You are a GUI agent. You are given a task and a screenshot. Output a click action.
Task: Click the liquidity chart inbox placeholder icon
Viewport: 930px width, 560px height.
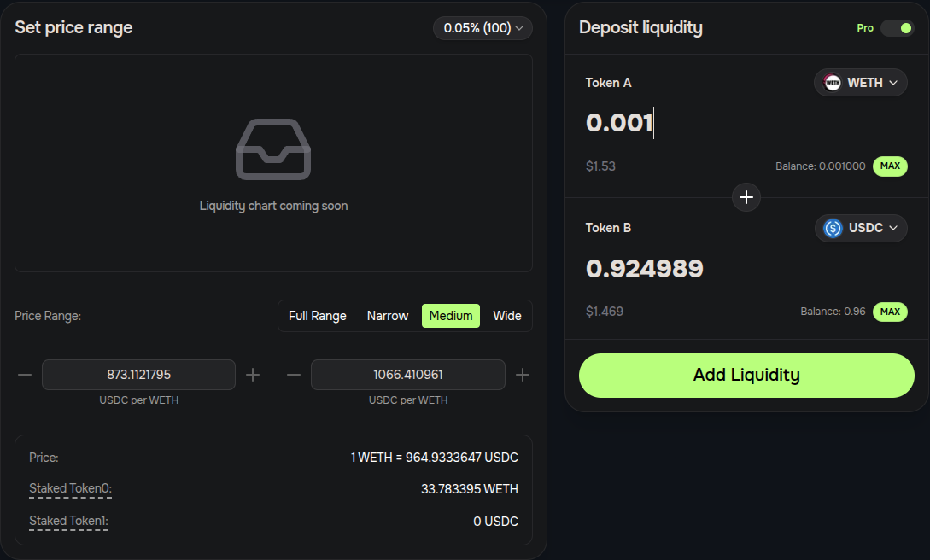[x=273, y=149]
